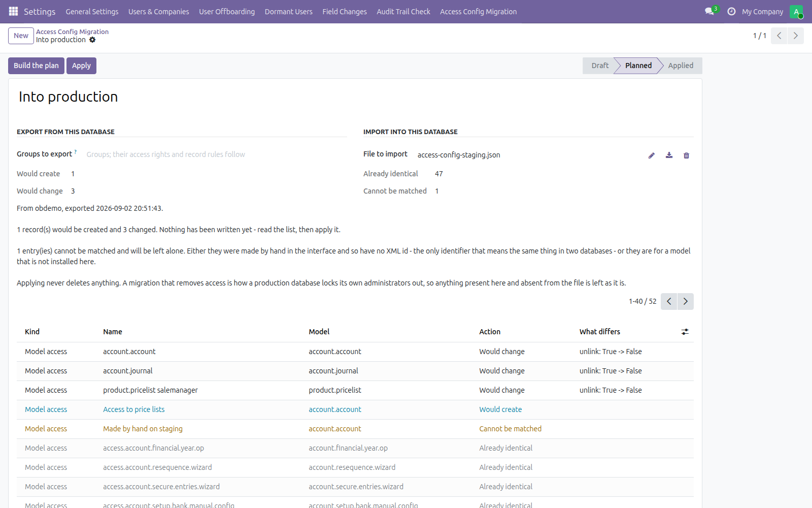Download the access-config-staging.json file
Image resolution: width=812 pixels, height=508 pixels.
[669, 155]
